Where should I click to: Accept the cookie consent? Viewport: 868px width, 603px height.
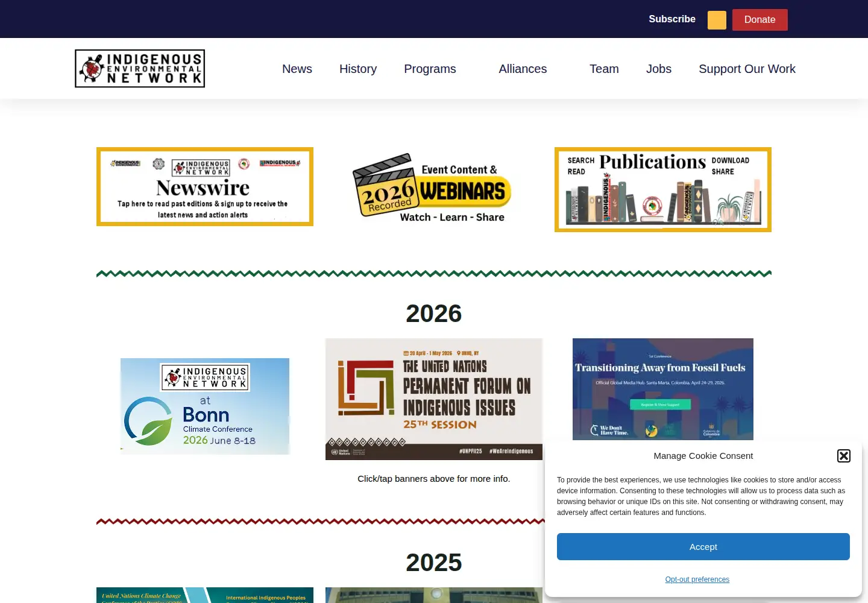pyautogui.click(x=703, y=547)
